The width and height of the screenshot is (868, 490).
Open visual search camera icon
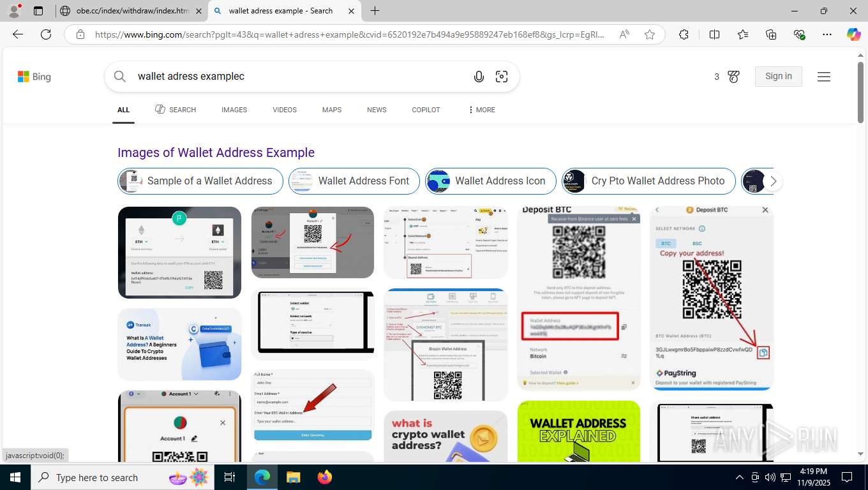tap(502, 77)
